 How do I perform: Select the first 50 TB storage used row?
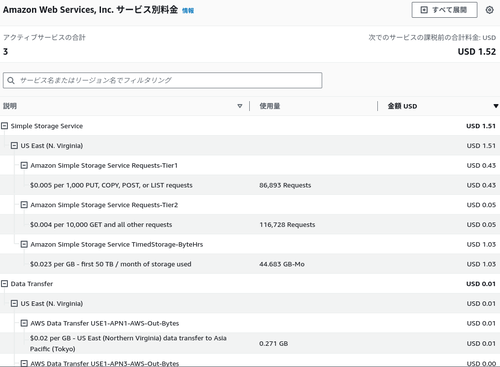[x=250, y=264]
